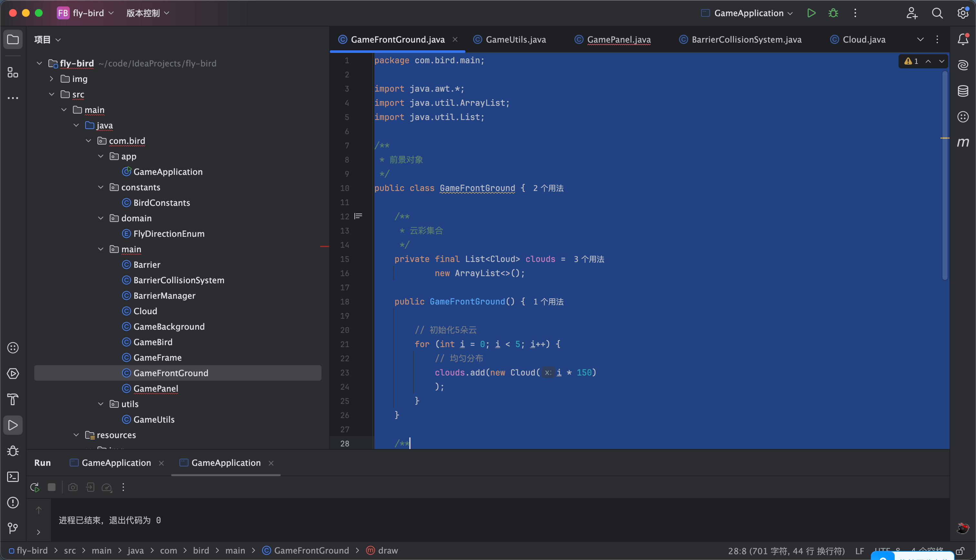Open the Debug tool window icon on left sidebar

[13, 451]
